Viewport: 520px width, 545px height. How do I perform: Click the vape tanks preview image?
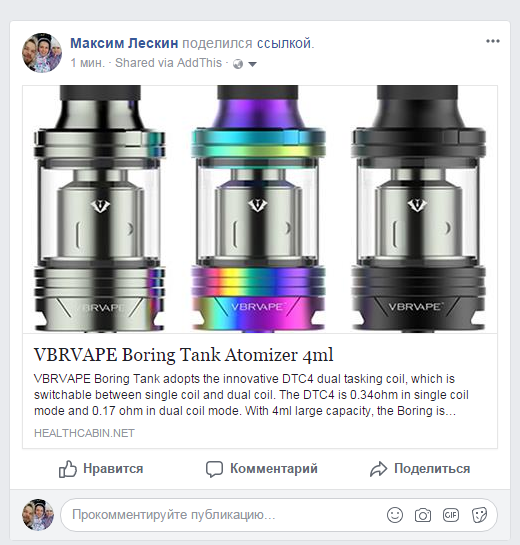(260, 209)
